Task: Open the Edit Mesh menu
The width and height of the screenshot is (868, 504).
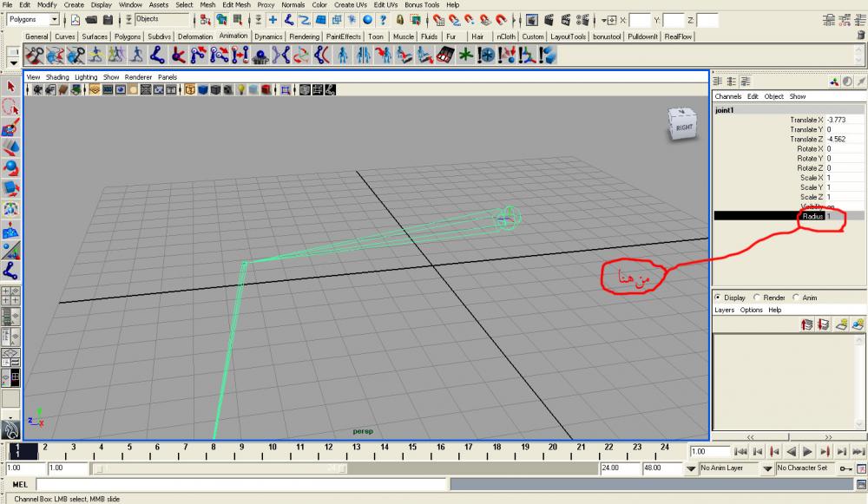Action: 236,4
